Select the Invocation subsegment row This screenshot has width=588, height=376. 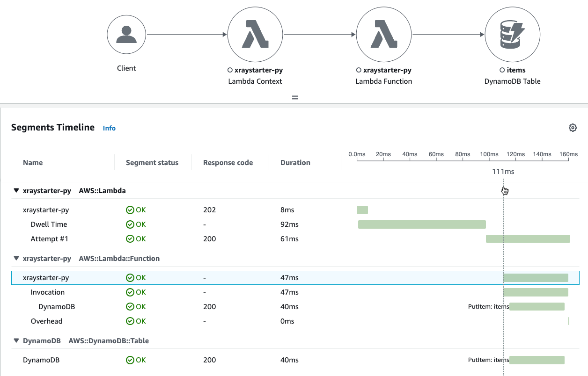295,292
